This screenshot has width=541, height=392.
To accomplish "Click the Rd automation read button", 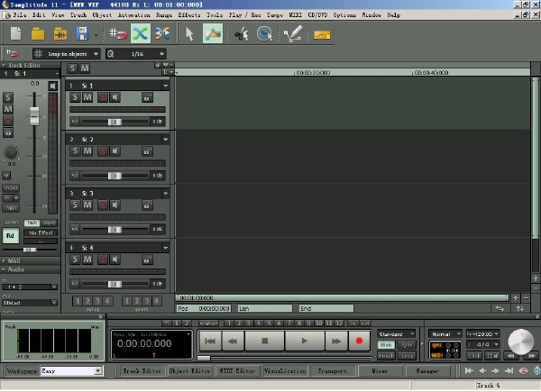I will tap(10, 236).
